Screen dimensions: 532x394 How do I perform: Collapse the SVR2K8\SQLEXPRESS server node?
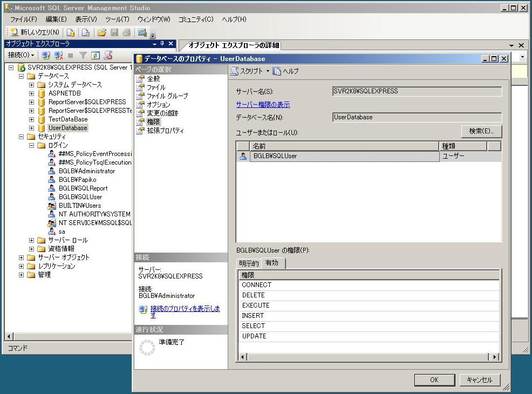11,67
